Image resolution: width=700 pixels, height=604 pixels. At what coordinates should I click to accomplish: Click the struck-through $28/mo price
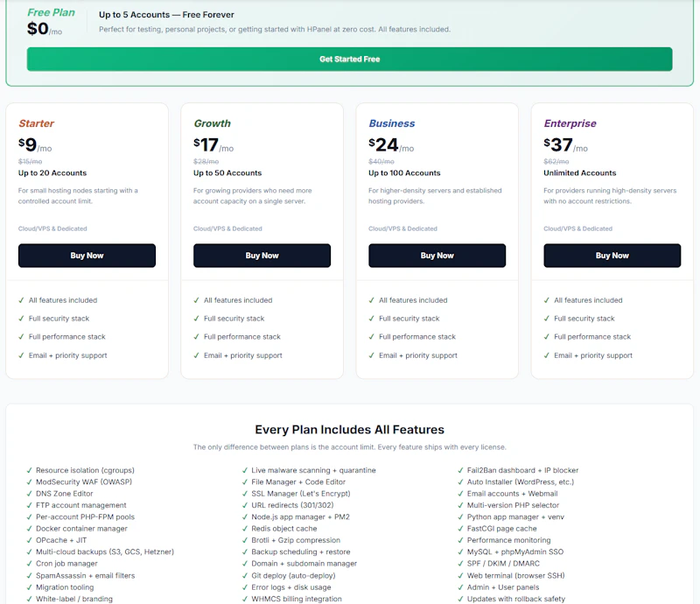click(x=206, y=161)
